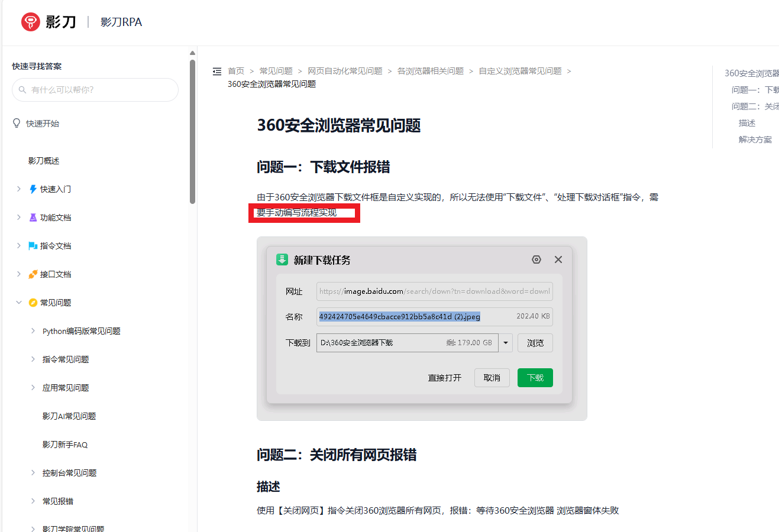Open 影刀AI常见问题 page
The height and width of the screenshot is (532, 779).
[69, 416]
